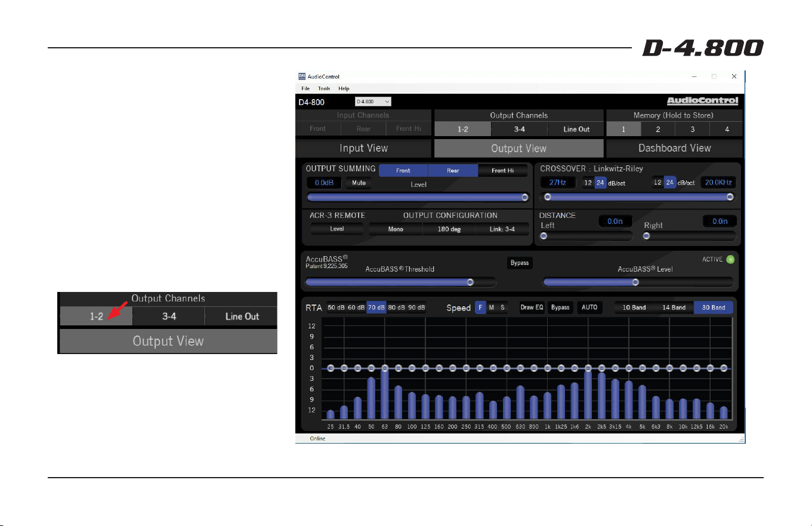This screenshot has height=526, width=812.
Task: Toggle the 180 deg phase button
Action: coord(449,229)
